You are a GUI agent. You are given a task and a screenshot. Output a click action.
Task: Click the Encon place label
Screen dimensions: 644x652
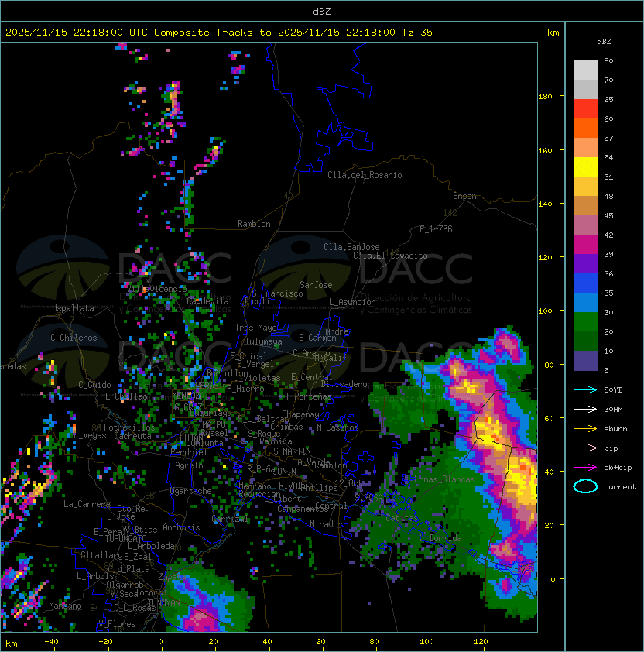click(464, 196)
